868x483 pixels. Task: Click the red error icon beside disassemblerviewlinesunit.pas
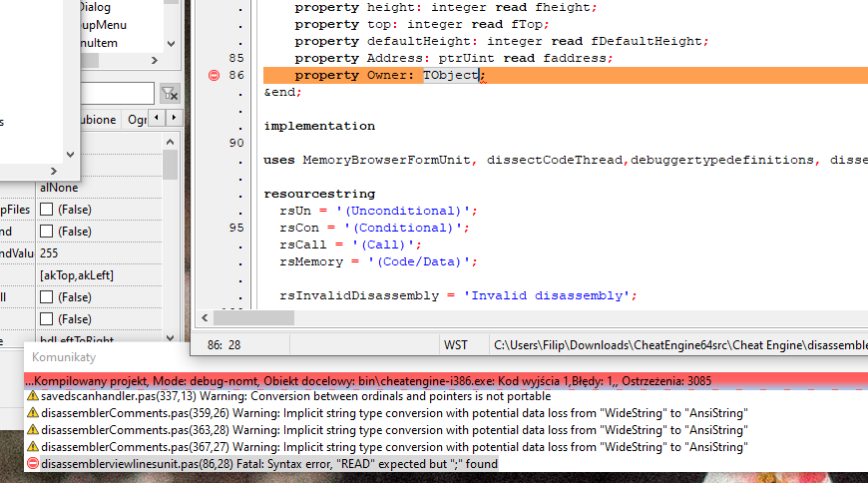[32, 464]
